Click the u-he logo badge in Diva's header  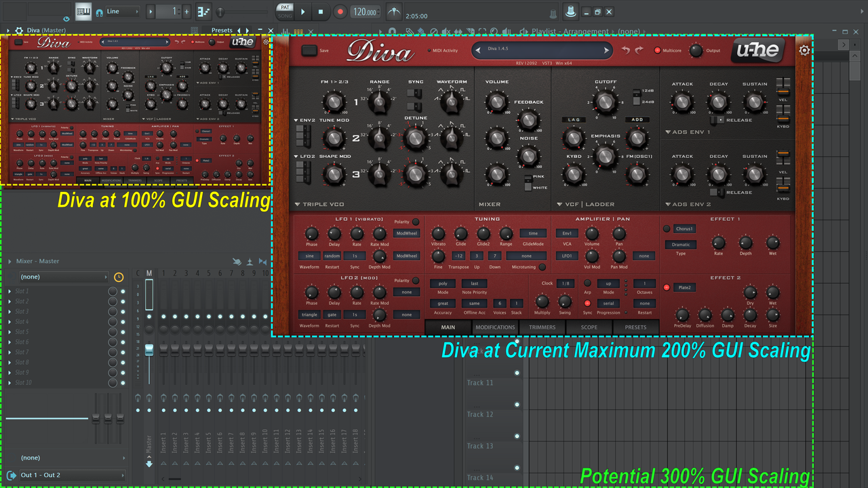tap(758, 50)
